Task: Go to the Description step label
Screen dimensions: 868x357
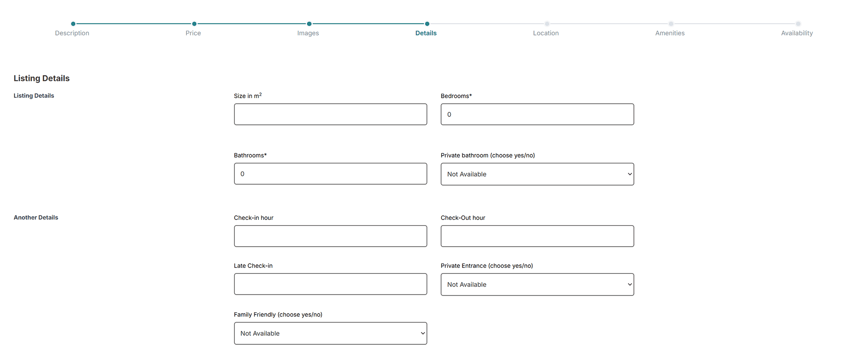Action: [72, 33]
